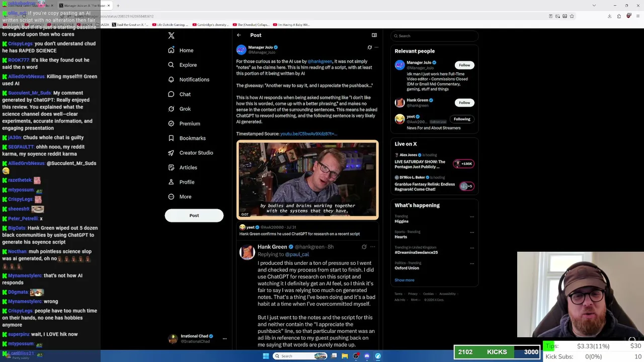
Task: Open the Chat envelope icon
Action: click(x=171, y=94)
